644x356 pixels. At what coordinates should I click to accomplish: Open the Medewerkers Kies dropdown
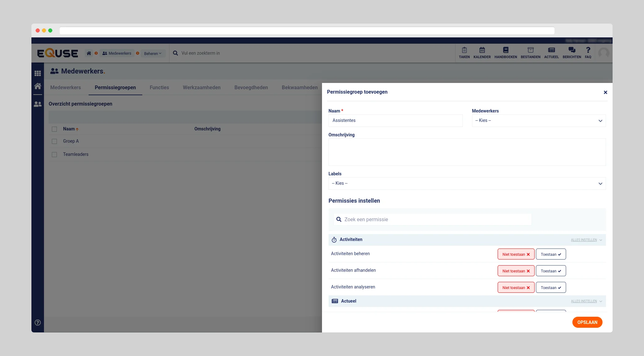tap(538, 121)
